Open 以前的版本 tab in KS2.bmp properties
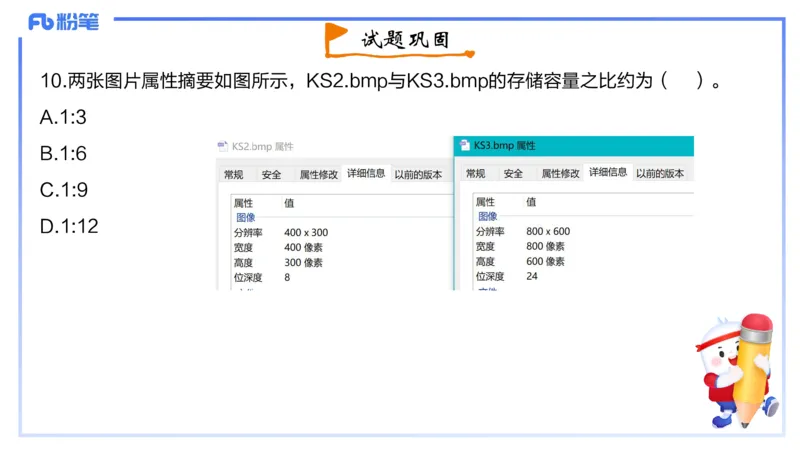 tap(418, 174)
